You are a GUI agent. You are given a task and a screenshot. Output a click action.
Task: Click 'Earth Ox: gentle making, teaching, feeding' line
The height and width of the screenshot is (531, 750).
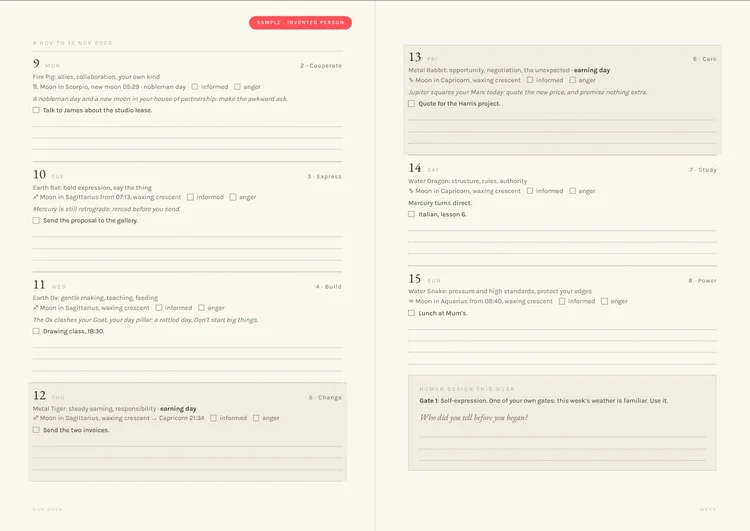point(95,298)
